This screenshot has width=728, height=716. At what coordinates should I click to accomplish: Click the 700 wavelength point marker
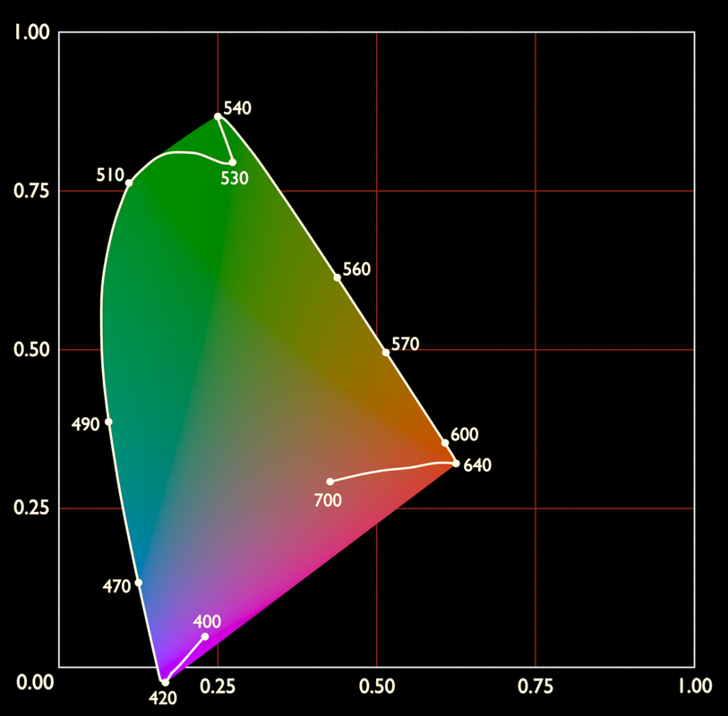[x=330, y=482]
